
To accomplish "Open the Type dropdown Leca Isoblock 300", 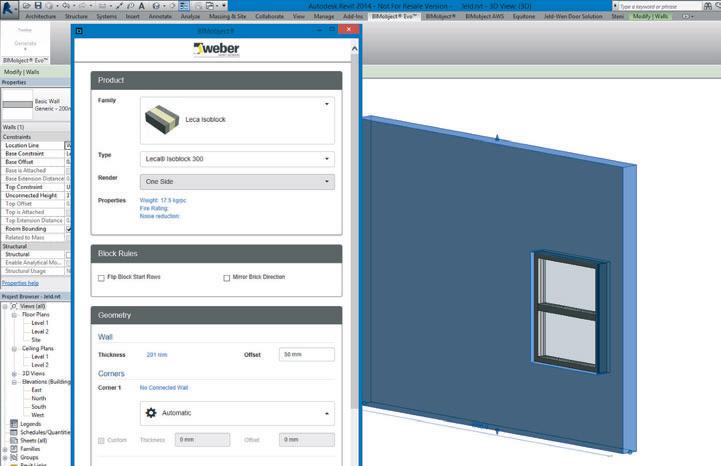I will (237, 159).
